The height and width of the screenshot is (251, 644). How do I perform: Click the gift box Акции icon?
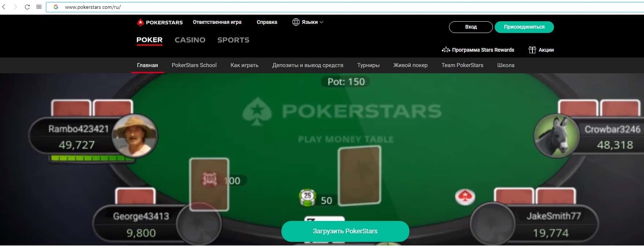tap(532, 50)
